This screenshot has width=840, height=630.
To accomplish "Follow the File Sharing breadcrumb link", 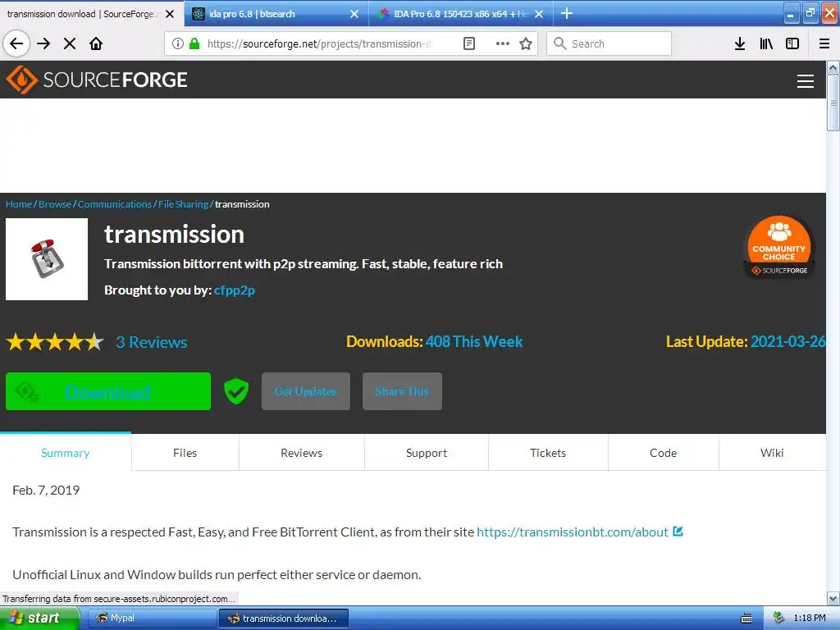I will tap(183, 204).
